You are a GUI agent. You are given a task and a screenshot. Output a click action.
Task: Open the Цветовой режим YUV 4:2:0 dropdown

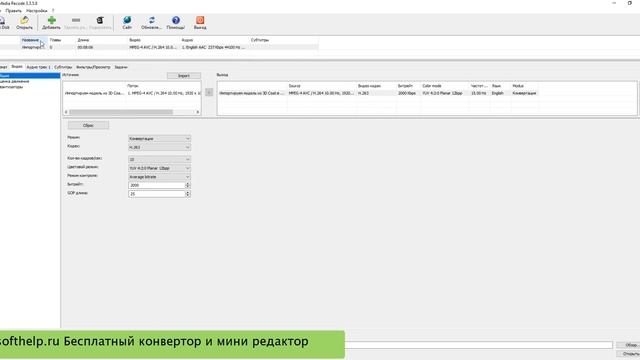pos(159,168)
